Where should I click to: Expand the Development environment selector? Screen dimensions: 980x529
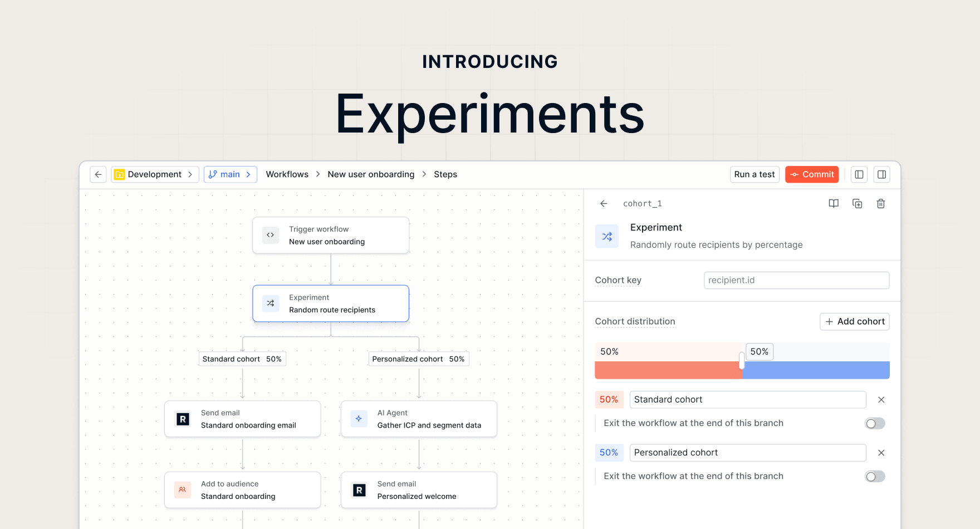coord(155,174)
